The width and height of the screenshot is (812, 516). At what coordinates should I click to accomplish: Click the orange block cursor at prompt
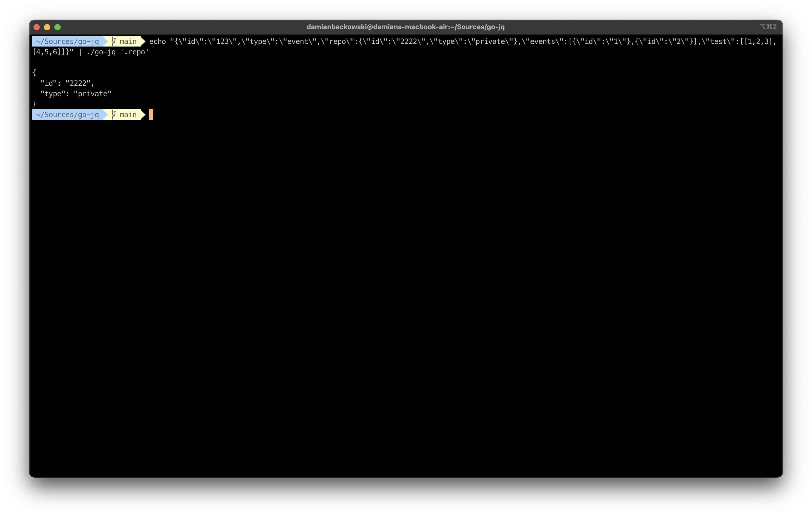[x=151, y=114]
